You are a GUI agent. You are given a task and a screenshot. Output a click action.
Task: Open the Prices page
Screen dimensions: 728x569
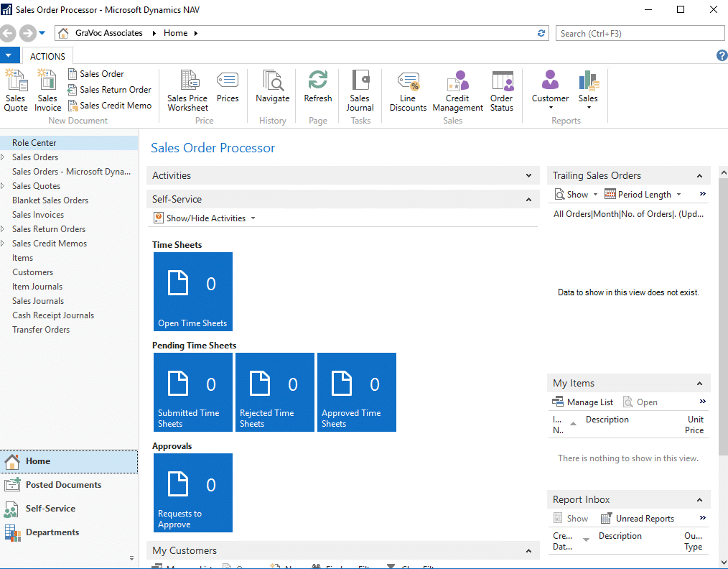[228, 86]
